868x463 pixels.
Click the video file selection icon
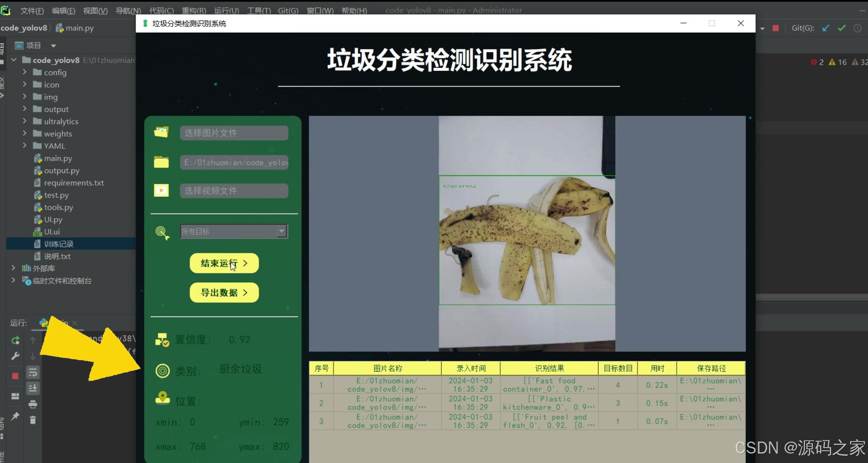tap(161, 190)
